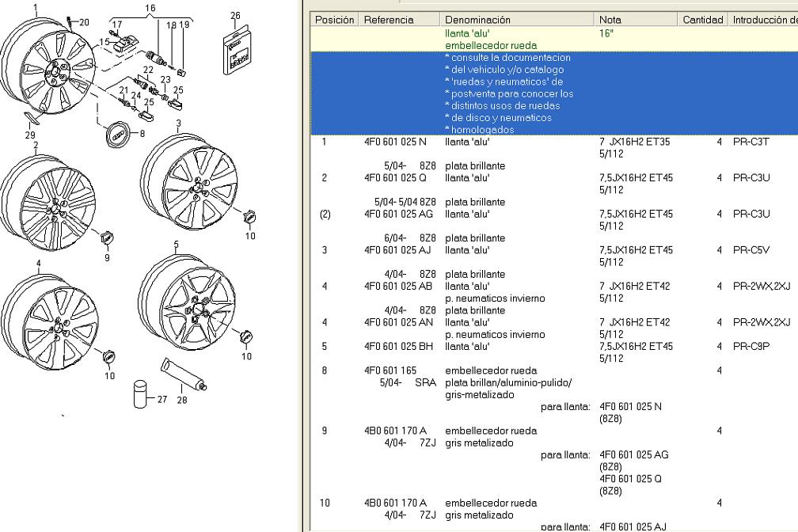
Task: Select reference 4F0 601 025 Q in position 2 row
Action: (x=396, y=178)
